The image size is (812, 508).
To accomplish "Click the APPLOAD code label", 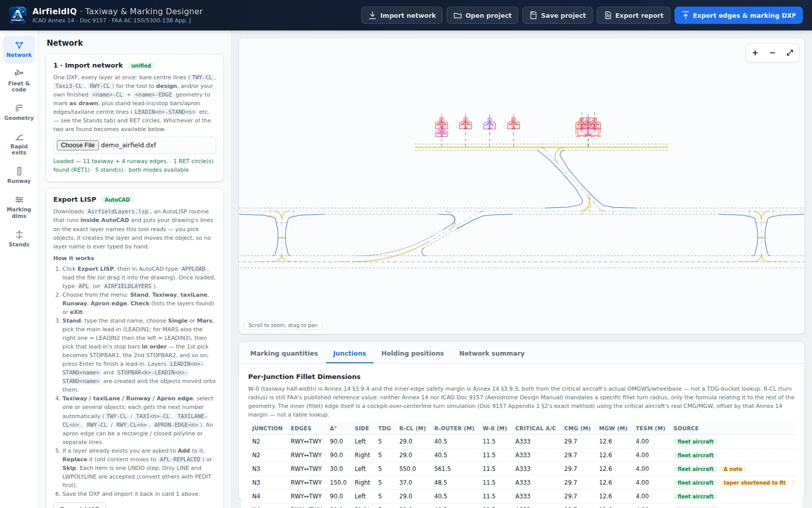I will (193, 269).
